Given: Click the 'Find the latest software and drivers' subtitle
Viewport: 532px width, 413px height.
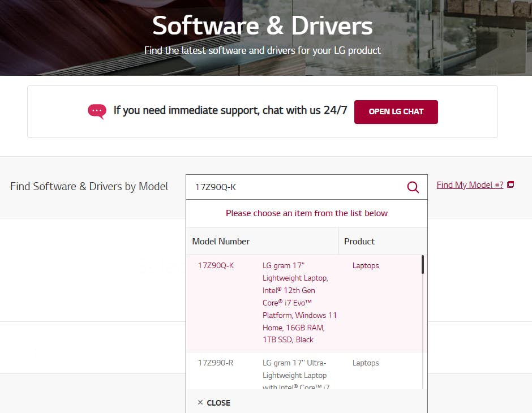Looking at the screenshot, I should point(263,50).
